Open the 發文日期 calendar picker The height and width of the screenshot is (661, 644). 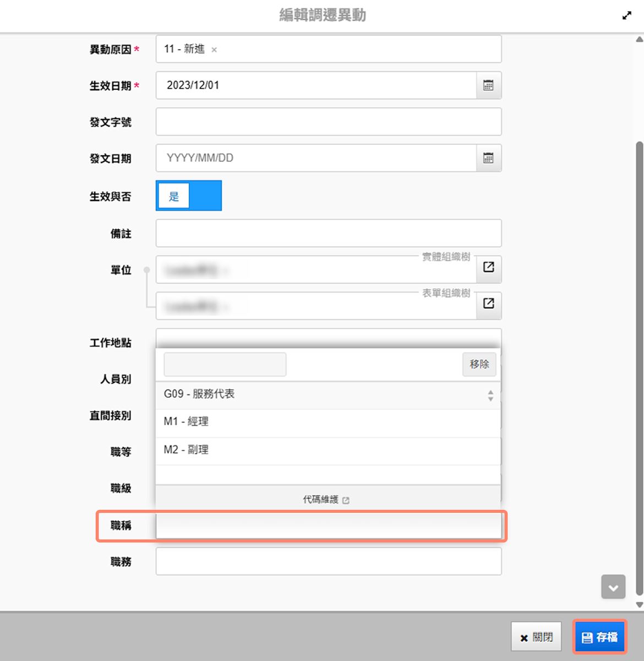pos(488,158)
